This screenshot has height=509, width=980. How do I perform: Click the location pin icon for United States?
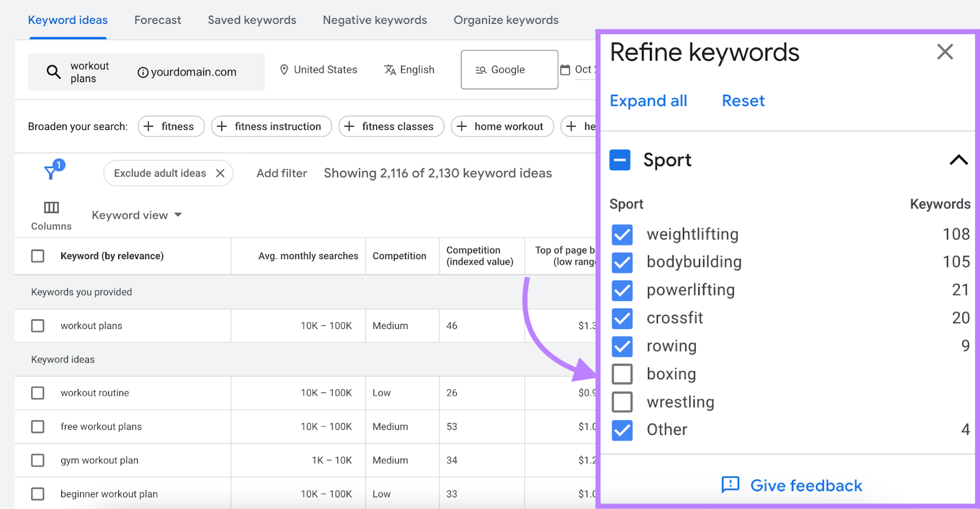284,69
